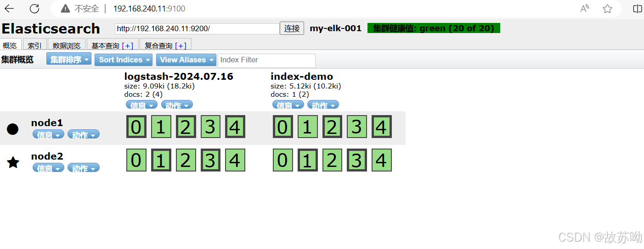Screen dimensions: 644x249
Task: Switch to the 索引 tab
Action: 34,45
